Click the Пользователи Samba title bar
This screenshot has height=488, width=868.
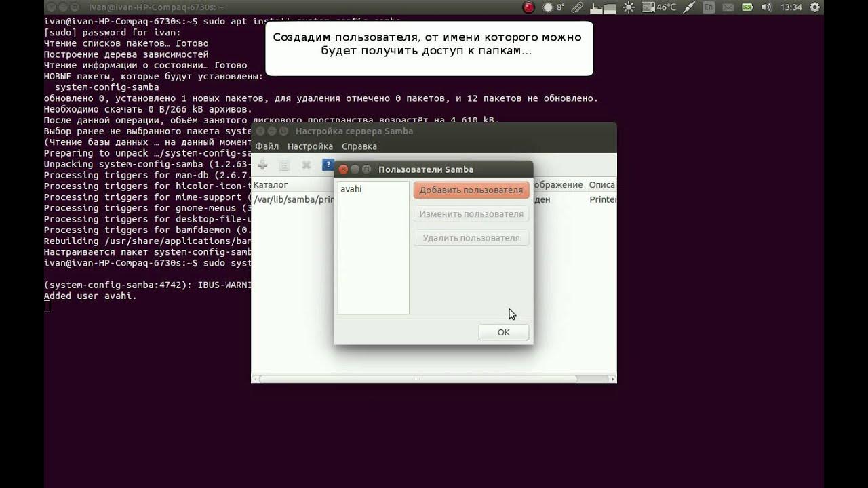coord(434,169)
